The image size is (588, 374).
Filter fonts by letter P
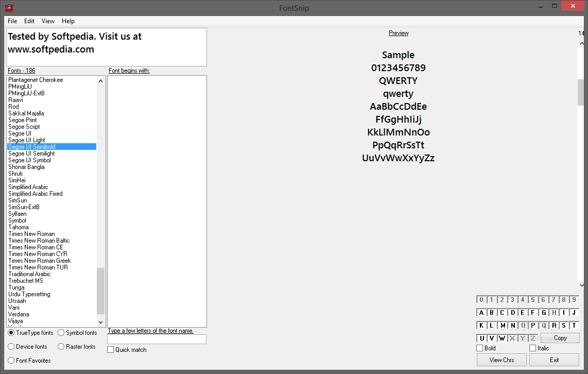point(533,325)
